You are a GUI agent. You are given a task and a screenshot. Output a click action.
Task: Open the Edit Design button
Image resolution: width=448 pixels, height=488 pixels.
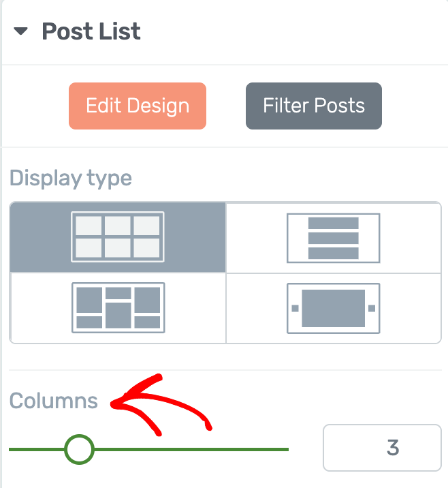(138, 106)
